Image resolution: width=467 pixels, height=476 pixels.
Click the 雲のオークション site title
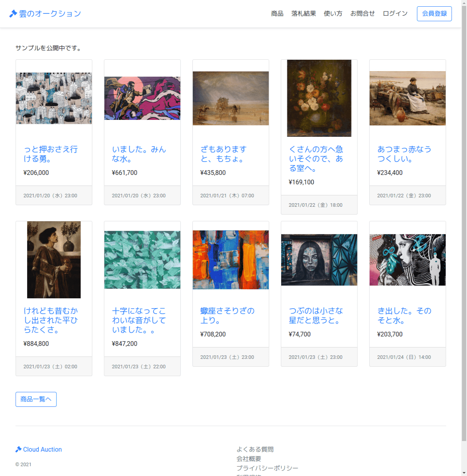click(50, 14)
